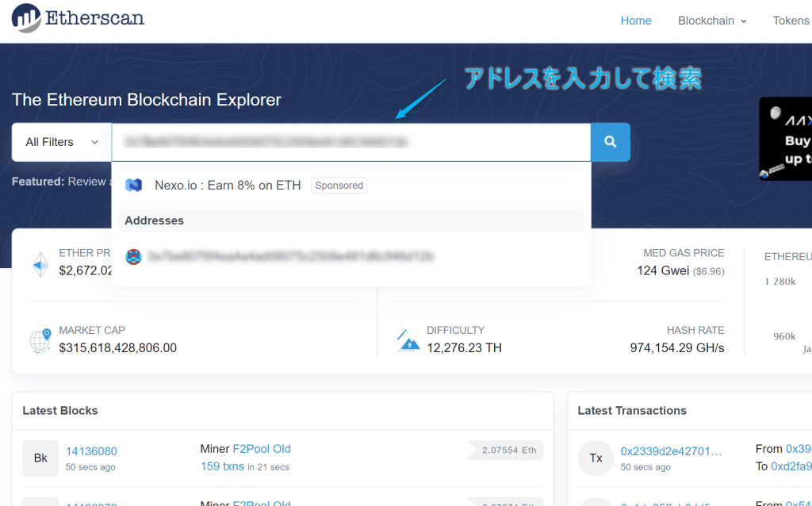Click the address identicon in suggestions
This screenshot has width=812, height=506.
[133, 256]
